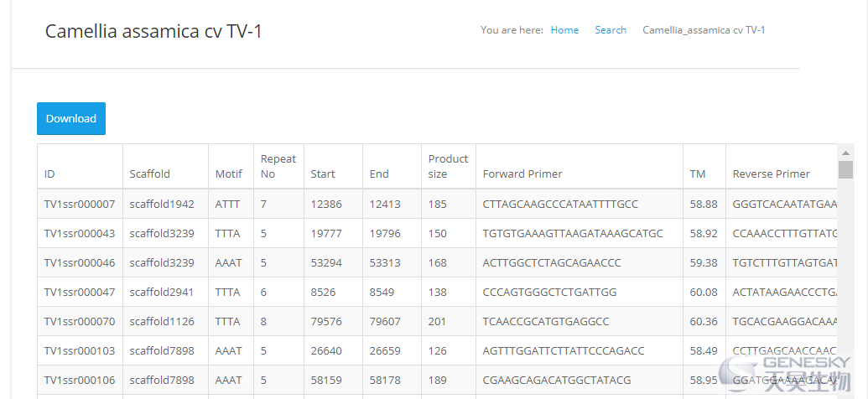Select the Forward Primer column header
The height and width of the screenshot is (399, 868).
tap(580, 167)
